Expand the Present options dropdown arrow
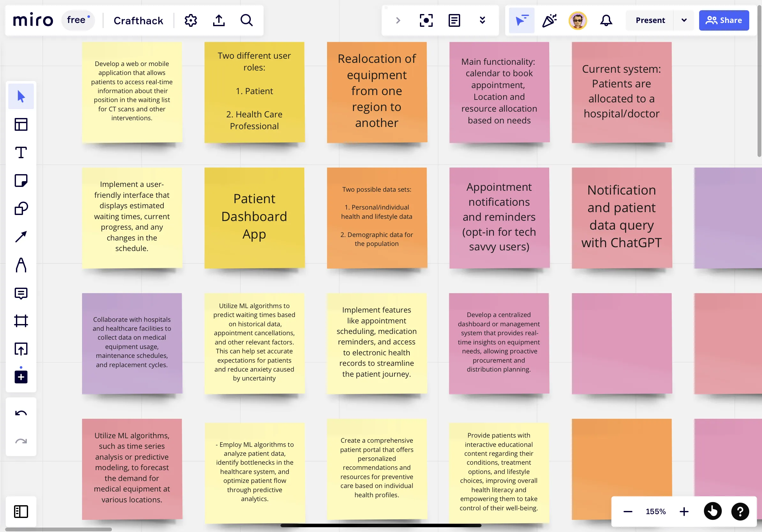 [x=684, y=20]
